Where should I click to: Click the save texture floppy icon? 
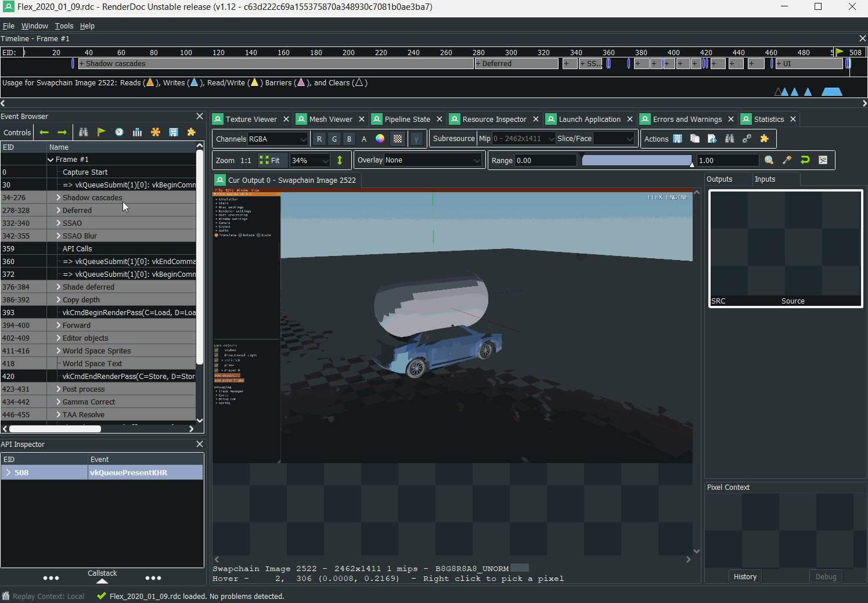coord(678,139)
